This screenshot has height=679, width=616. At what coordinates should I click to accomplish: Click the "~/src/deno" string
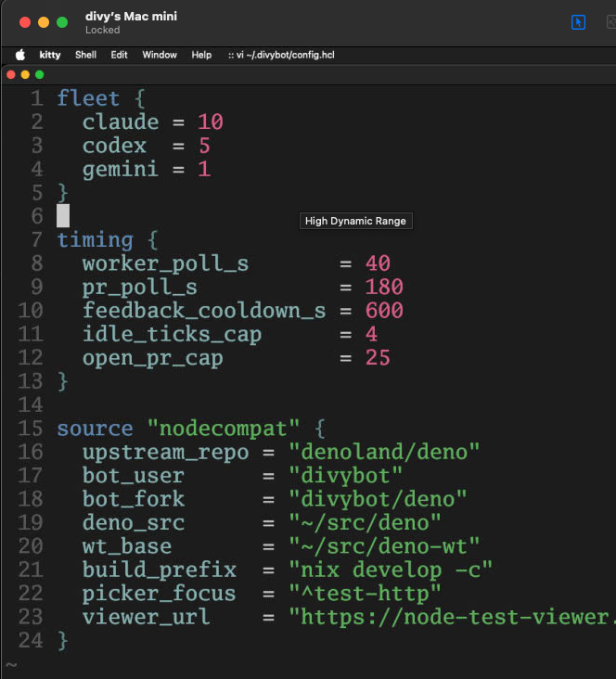click(x=365, y=522)
